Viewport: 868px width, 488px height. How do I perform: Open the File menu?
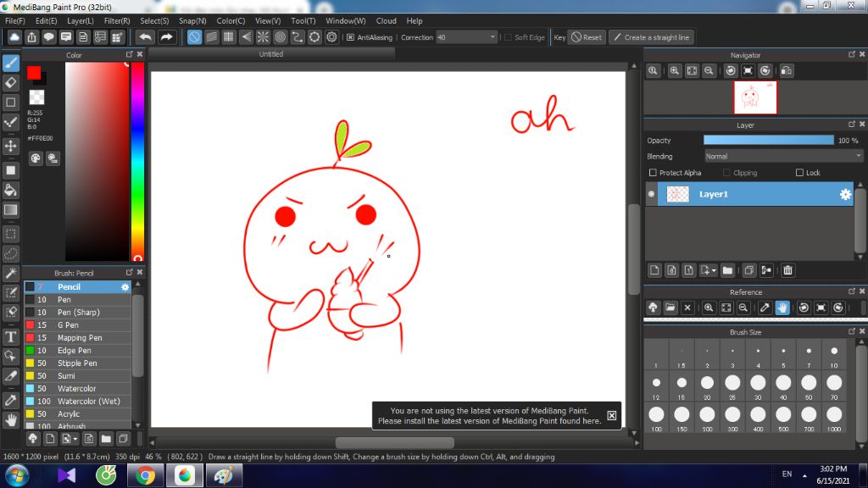coord(15,21)
